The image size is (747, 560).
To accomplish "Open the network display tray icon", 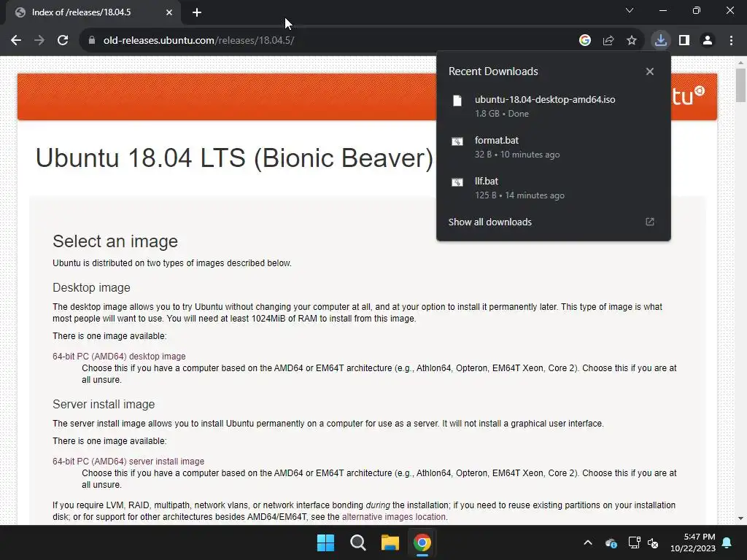I will pyautogui.click(x=634, y=542).
